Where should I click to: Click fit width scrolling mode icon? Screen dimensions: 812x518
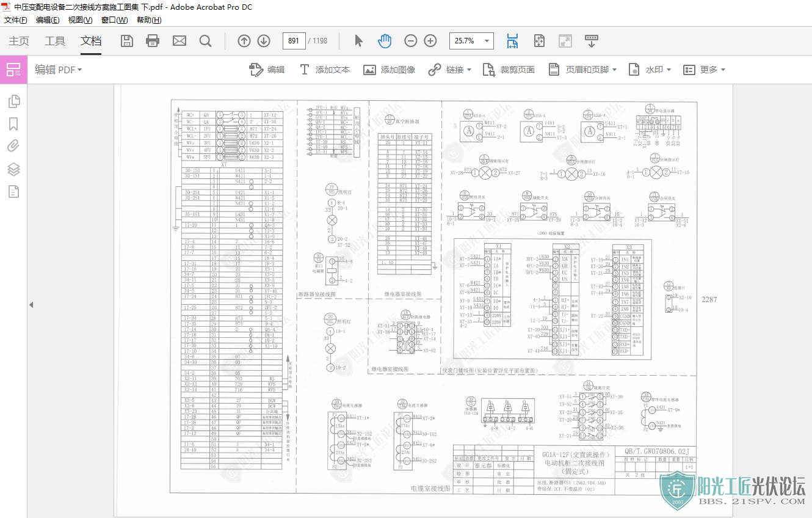(x=512, y=41)
